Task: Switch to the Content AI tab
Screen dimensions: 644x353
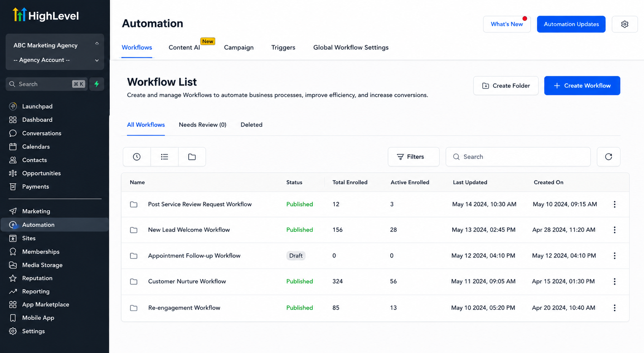Action: point(184,47)
